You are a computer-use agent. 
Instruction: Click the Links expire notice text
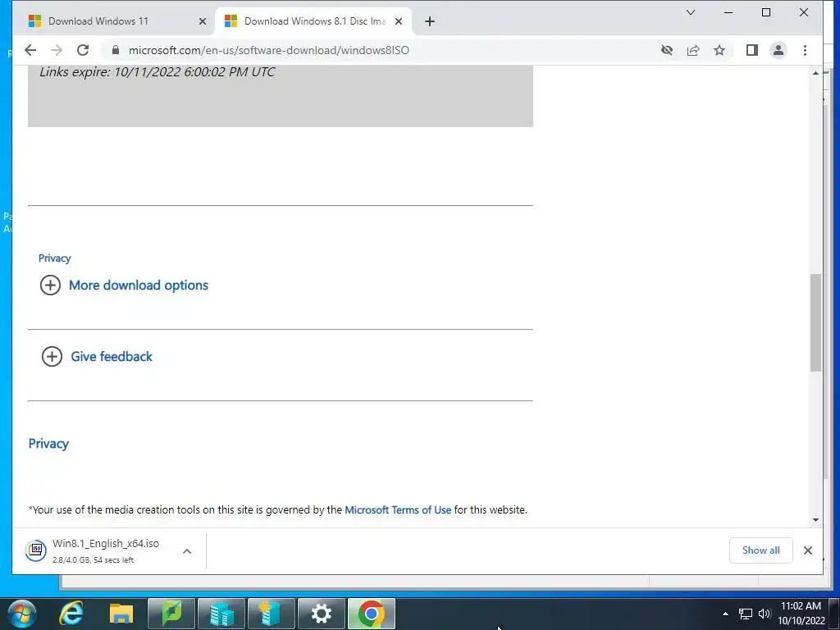pyautogui.click(x=157, y=72)
